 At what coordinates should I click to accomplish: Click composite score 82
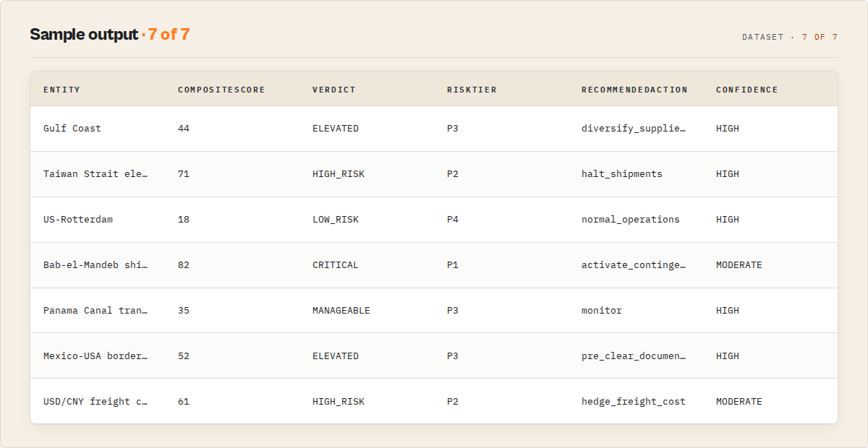pos(184,265)
